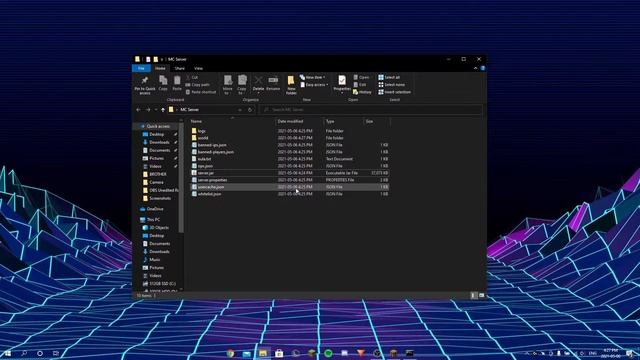Viewport: 640px width, 360px height.
Task: Click Paste shortcut in the ribbon
Action: coord(201,92)
